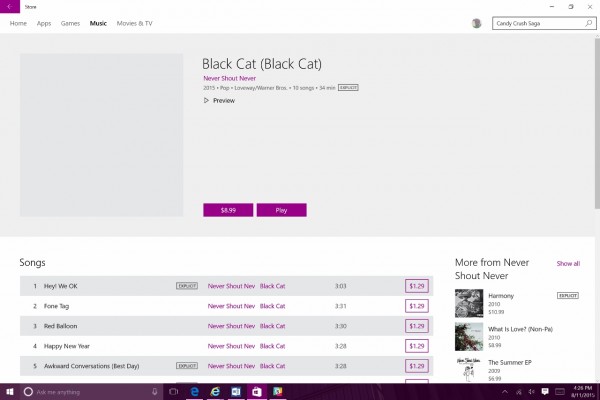Click the purple Play button
Viewport: 600px width, 400px height.
coord(282,210)
